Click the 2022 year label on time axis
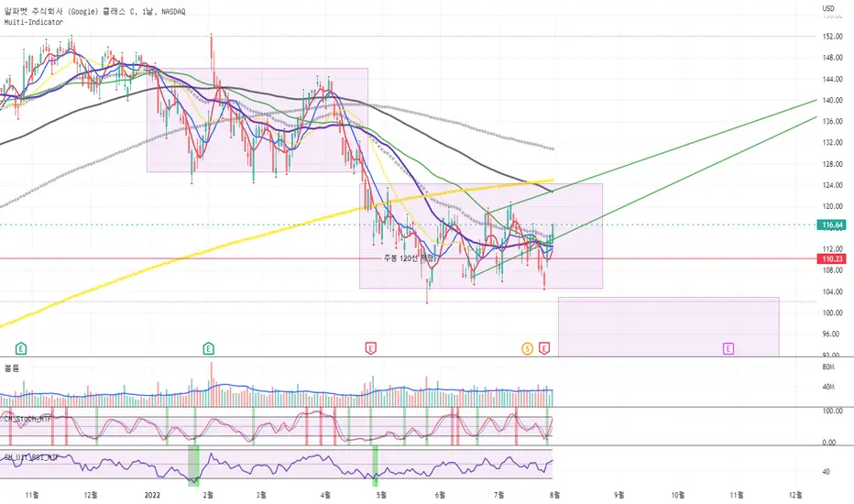 [x=152, y=495]
